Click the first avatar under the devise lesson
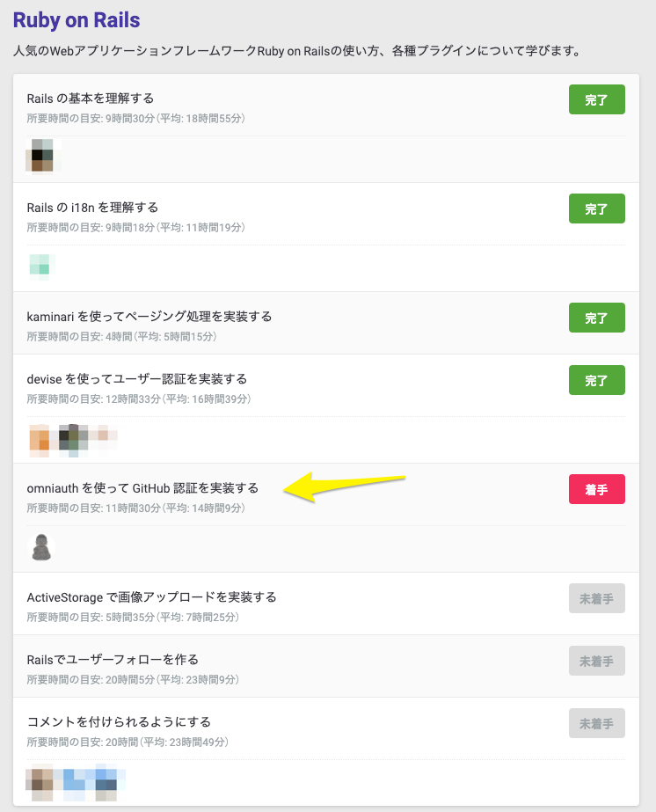This screenshot has width=656, height=812. coord(37,436)
